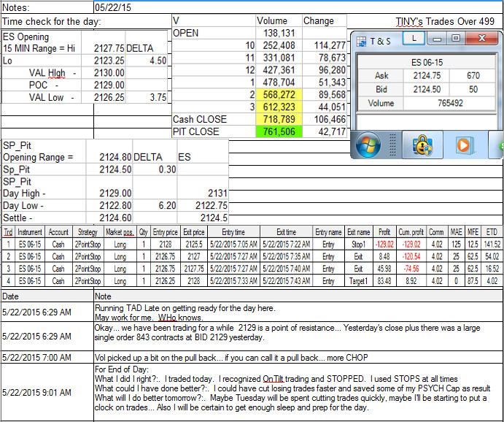The width and height of the screenshot is (504, 422).
Task: Click the 5/22/2015 7:00 AM note date
Action: click(x=36, y=357)
